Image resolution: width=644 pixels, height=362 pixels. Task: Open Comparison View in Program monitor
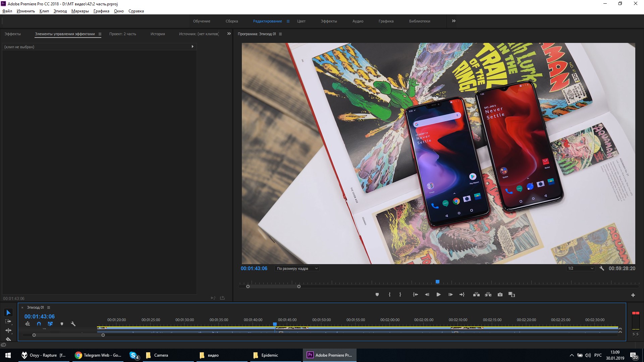click(512, 295)
